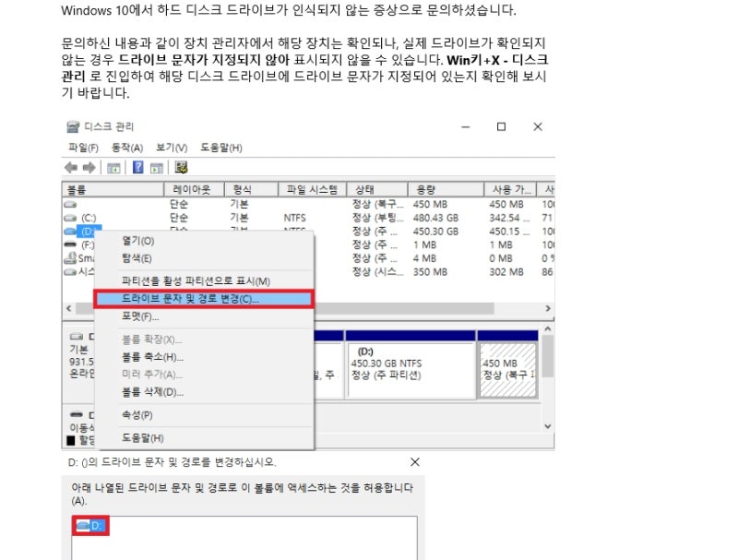Minimize the 디스크 관리 window

[x=466, y=126]
